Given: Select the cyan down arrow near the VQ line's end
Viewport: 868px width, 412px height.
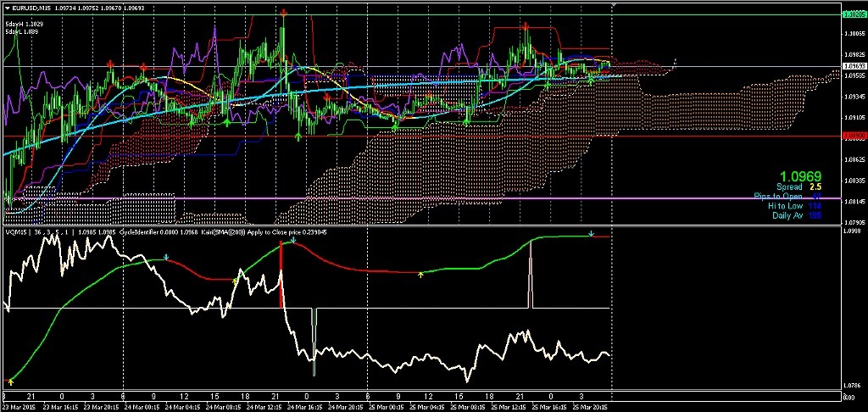Looking at the screenshot, I should [x=591, y=233].
